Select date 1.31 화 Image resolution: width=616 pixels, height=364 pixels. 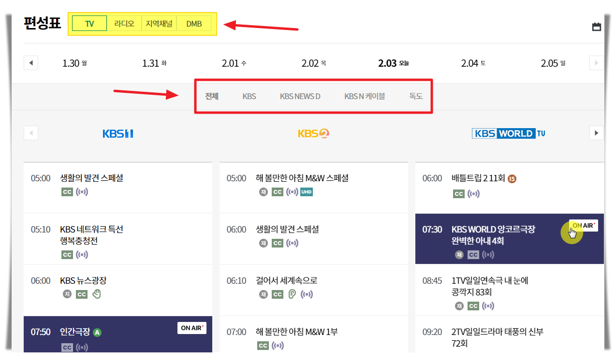click(x=154, y=63)
